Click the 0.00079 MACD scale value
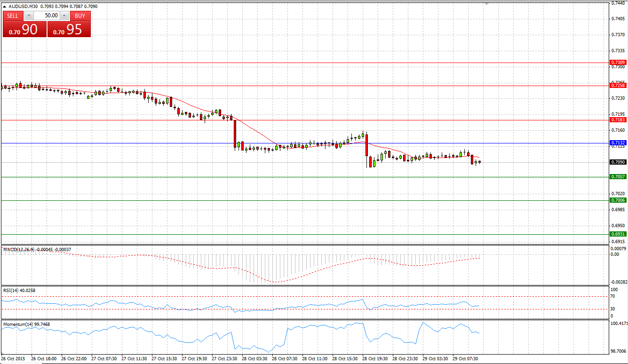The height and width of the screenshot is (364, 628). point(618,248)
